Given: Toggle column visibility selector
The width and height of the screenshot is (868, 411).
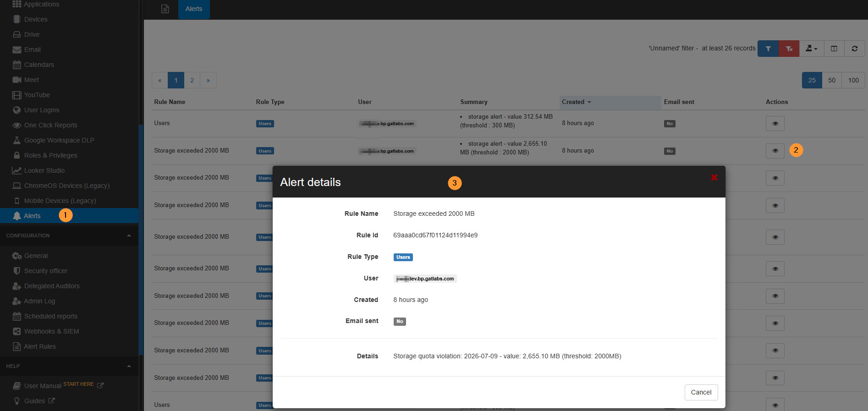Looking at the screenshot, I should (834, 49).
